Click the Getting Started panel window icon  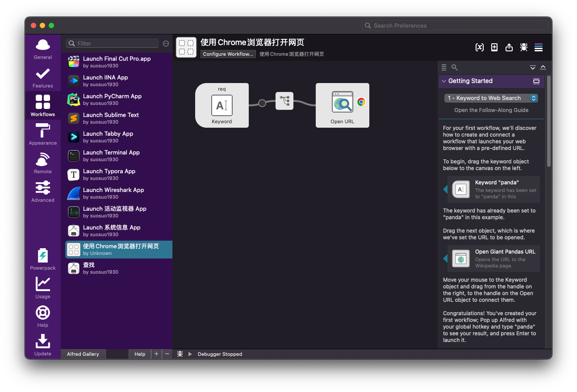click(536, 81)
